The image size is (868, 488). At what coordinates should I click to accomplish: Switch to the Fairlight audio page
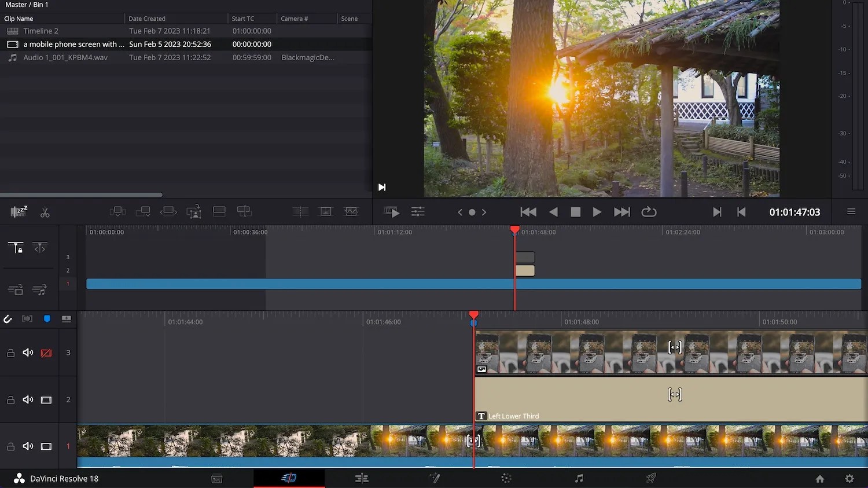[579, 478]
